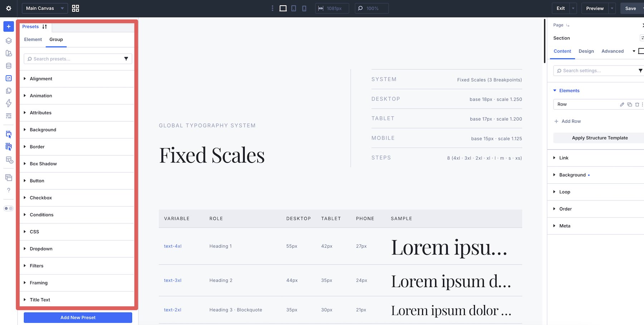Switch to the Group presets tab
This screenshot has width=644, height=325.
point(56,39)
